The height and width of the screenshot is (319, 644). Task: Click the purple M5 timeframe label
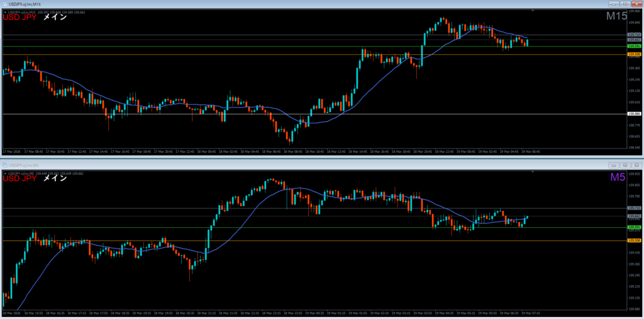tap(617, 178)
